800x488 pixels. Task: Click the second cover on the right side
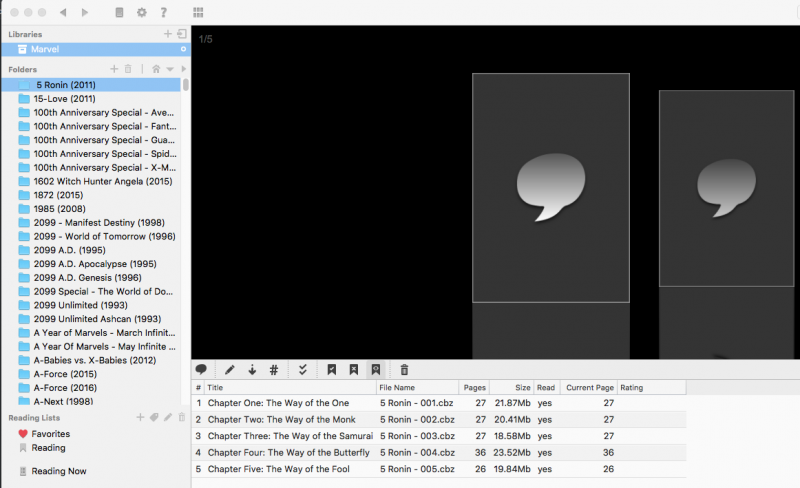point(727,188)
